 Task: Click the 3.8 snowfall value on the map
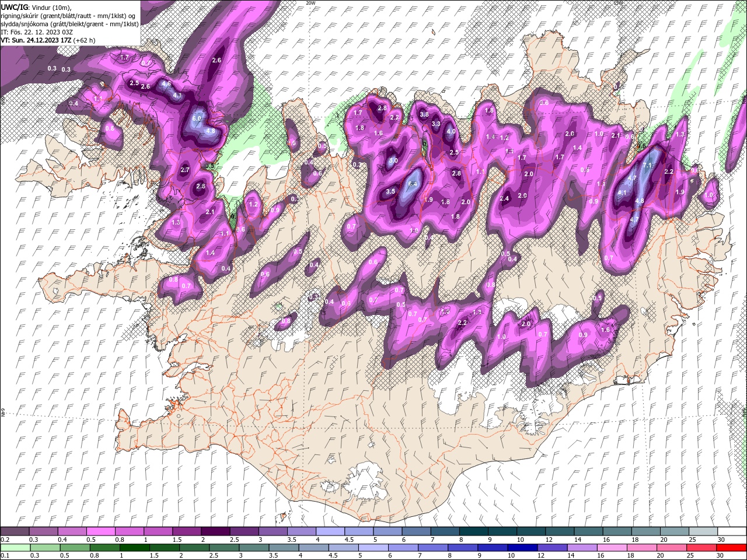[x=424, y=115]
